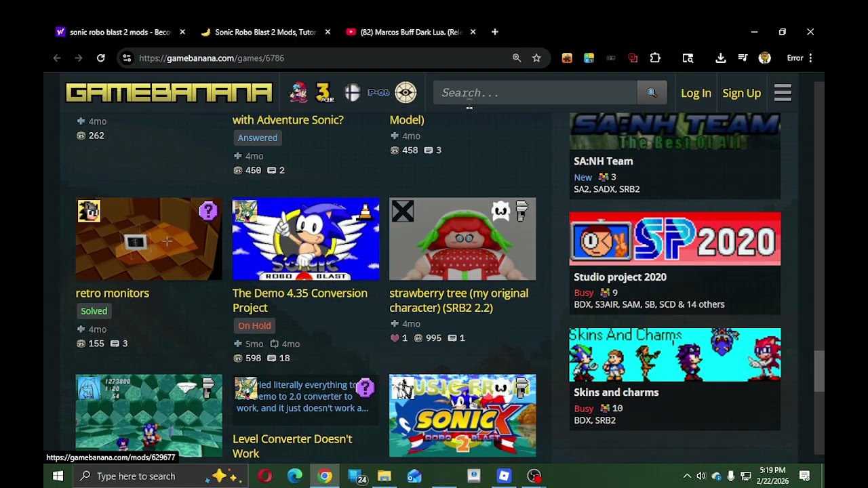
Task: Open the hamburger navigation menu
Action: 783,93
